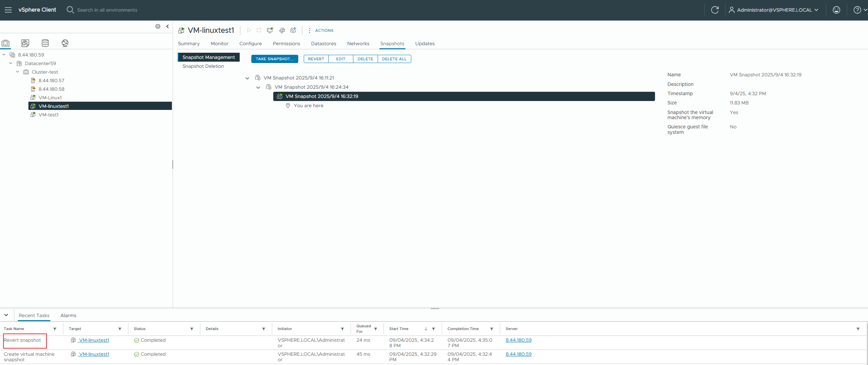Viewport: 868px width, 365px height.
Task: Collapse the Recent Tasks bottom panel
Action: [6, 315]
